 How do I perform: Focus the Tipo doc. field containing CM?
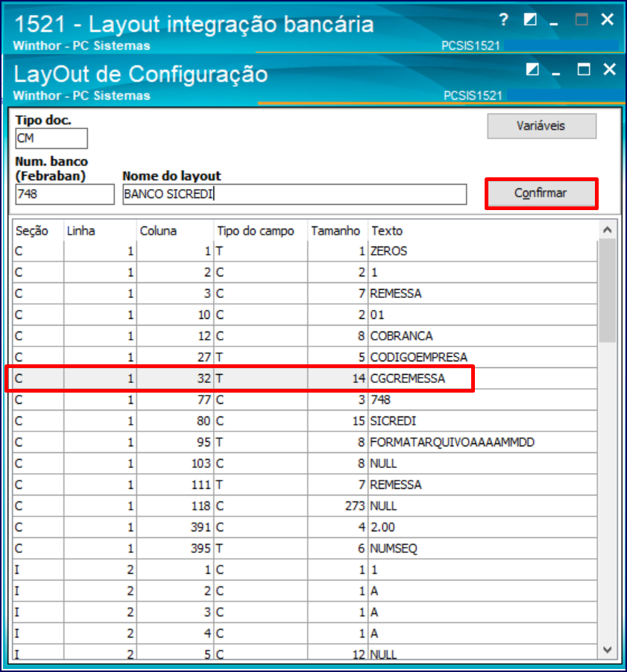[51, 139]
